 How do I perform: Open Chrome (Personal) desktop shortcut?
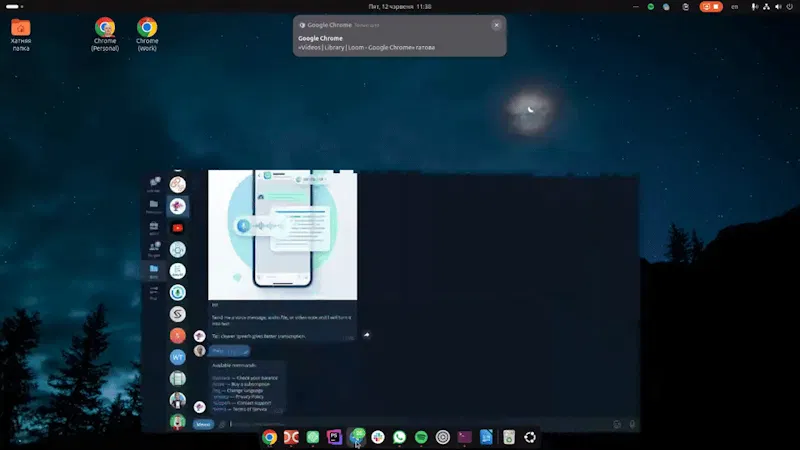[x=105, y=34]
